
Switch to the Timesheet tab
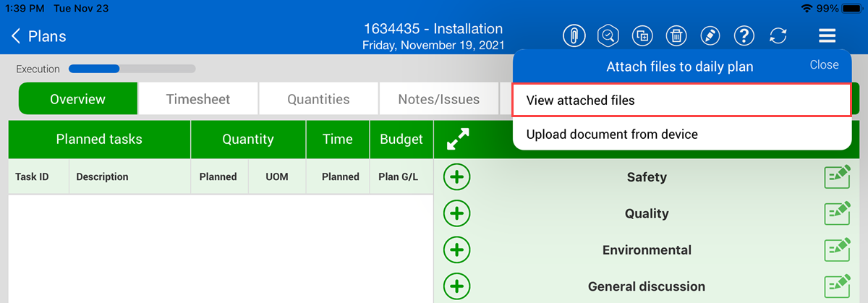198,99
